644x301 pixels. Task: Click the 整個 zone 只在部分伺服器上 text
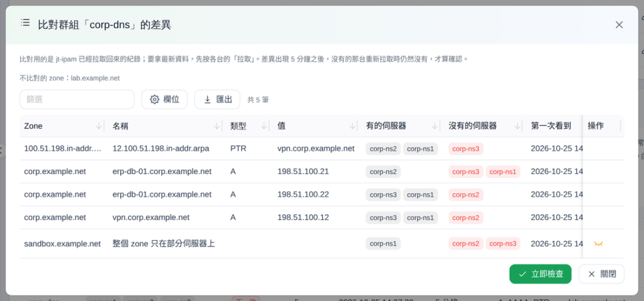(x=164, y=244)
